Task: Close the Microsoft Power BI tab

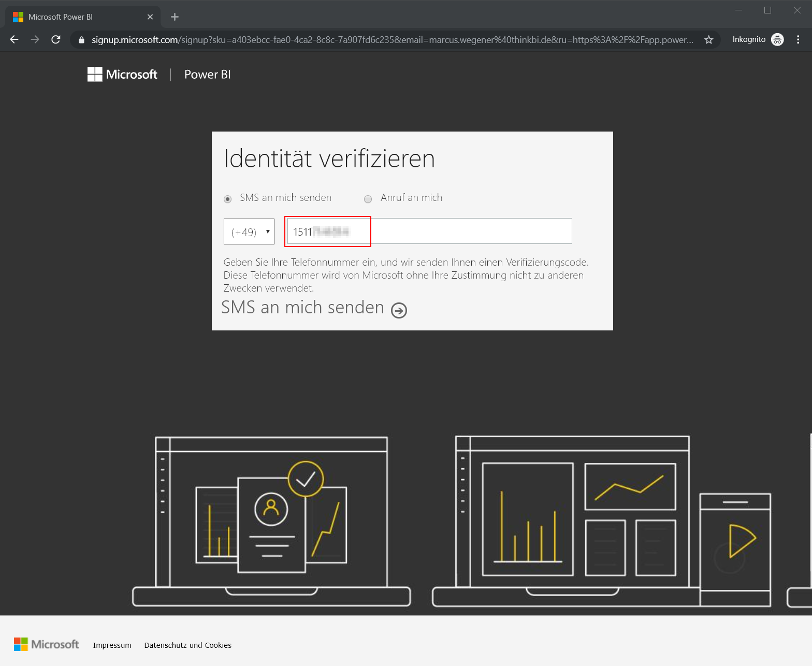Action: pos(150,17)
